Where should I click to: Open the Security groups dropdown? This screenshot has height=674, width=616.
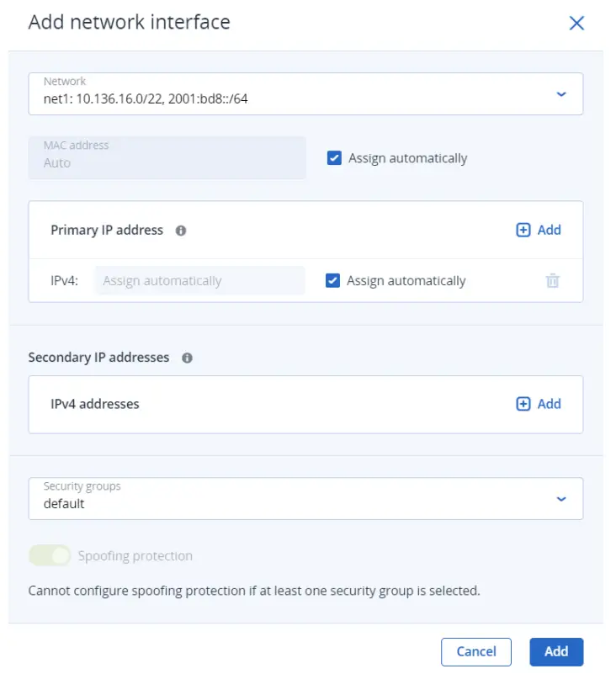coord(305,498)
